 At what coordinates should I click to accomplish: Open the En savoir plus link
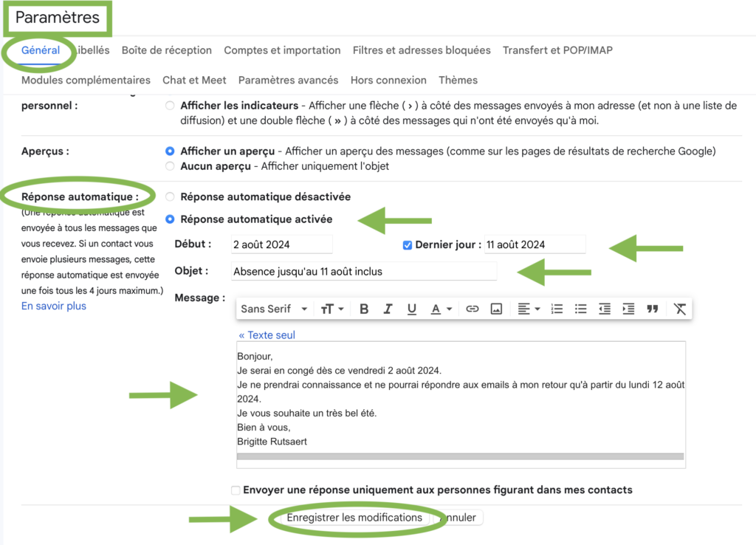click(54, 306)
